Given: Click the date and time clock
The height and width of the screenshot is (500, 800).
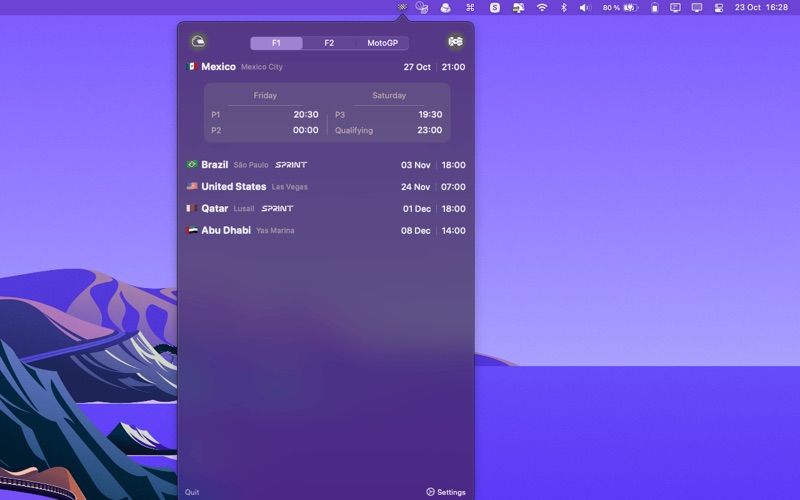Looking at the screenshot, I should pyautogui.click(x=761, y=7).
